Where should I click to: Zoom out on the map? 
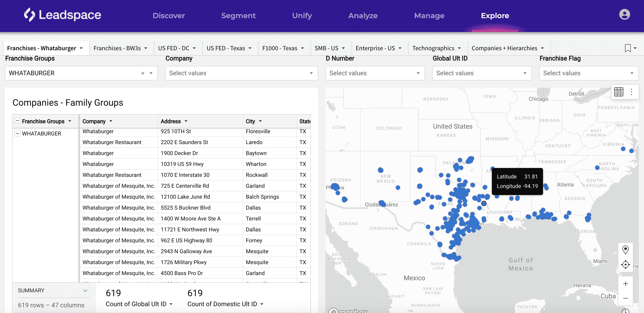[x=625, y=298]
